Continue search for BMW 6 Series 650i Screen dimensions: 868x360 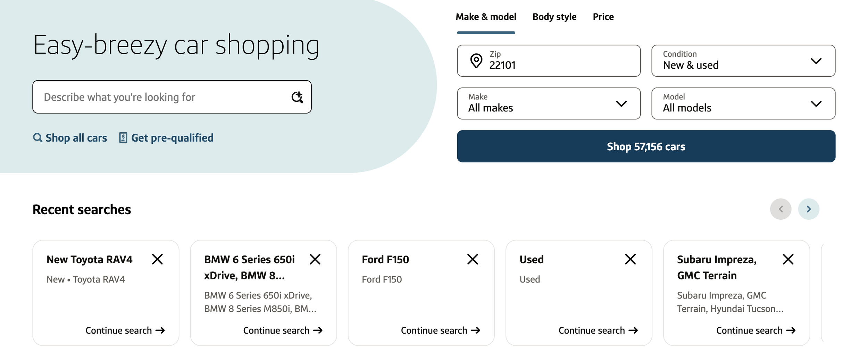pos(283,330)
